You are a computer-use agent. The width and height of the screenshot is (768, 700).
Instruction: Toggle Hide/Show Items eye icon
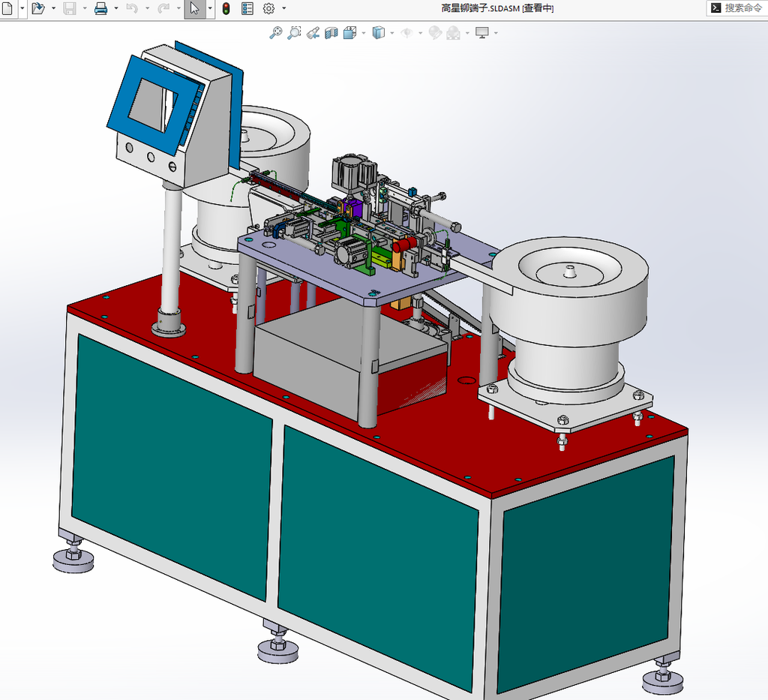tap(406, 33)
